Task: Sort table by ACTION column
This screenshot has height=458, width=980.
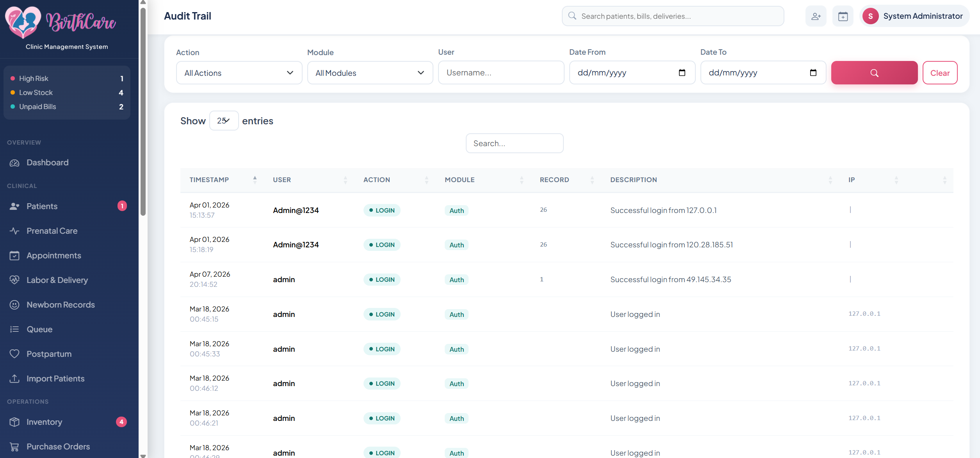Action: (x=395, y=180)
